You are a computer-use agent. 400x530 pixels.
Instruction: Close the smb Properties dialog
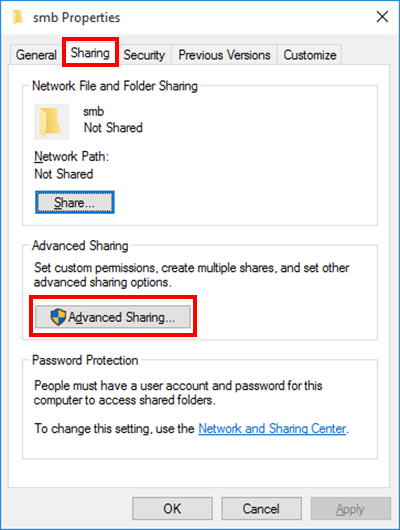[382, 16]
